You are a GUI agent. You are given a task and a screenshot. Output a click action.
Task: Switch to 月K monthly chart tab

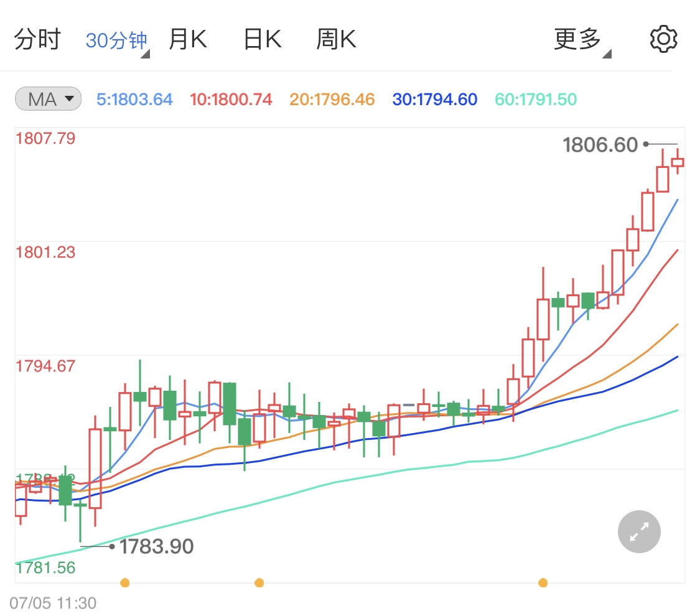[187, 39]
